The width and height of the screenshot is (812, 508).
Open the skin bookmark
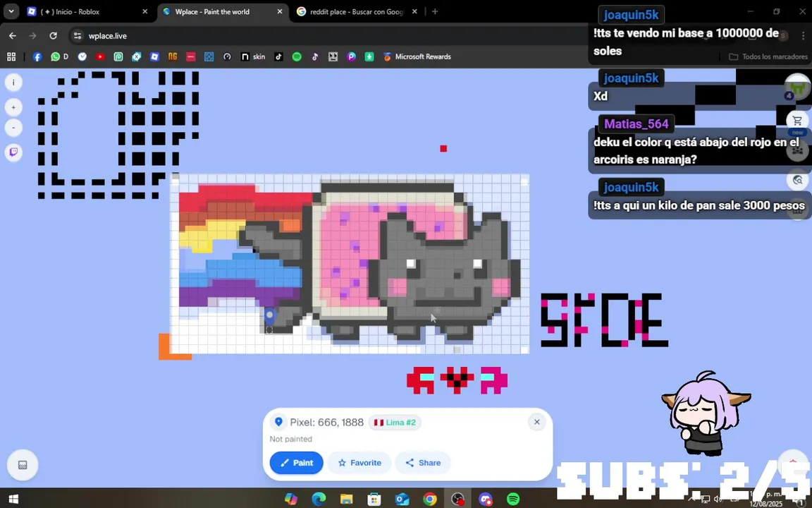tap(253, 56)
